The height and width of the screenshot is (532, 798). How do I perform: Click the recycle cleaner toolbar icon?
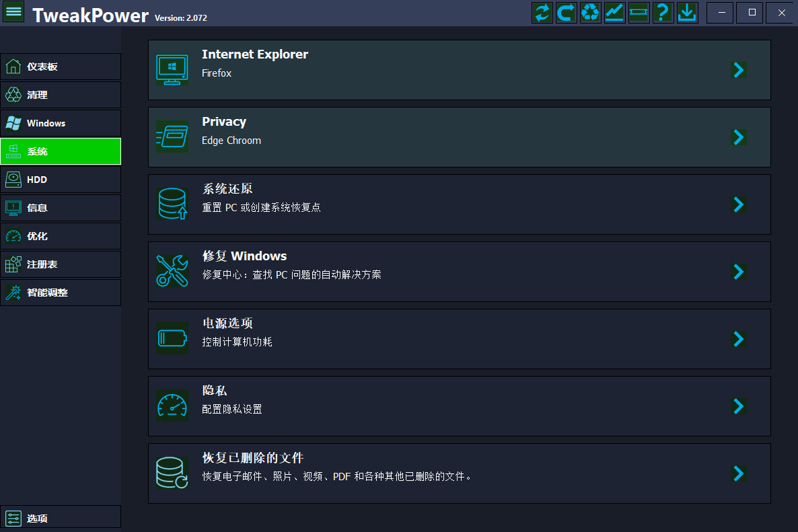(590, 13)
